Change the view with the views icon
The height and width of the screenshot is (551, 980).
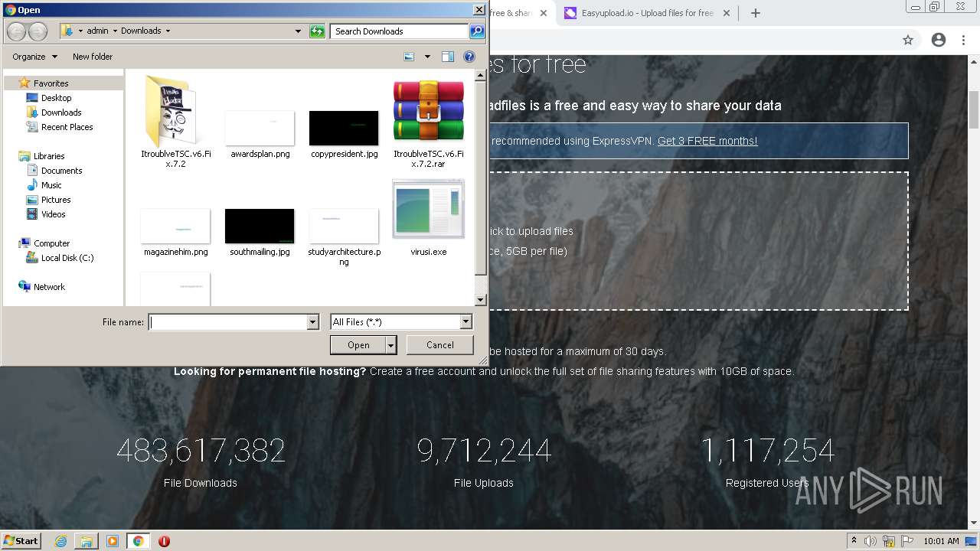point(409,57)
